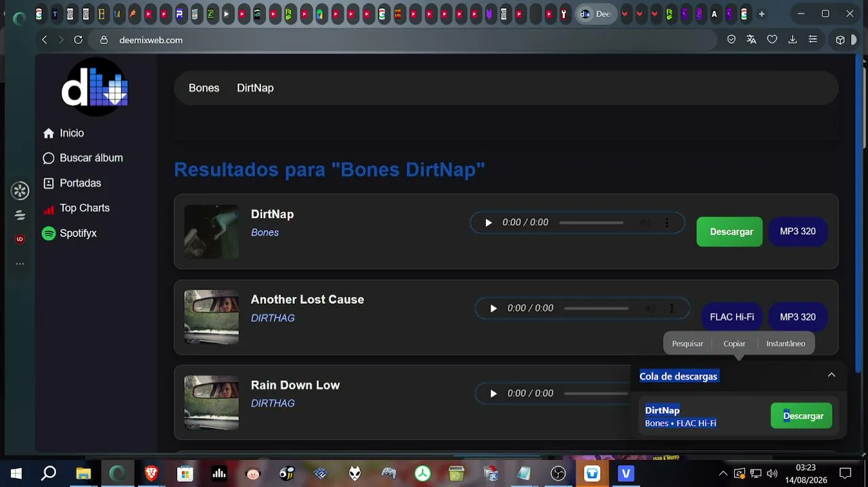Choose MP3 320 for Another Lost Cause

click(798, 317)
